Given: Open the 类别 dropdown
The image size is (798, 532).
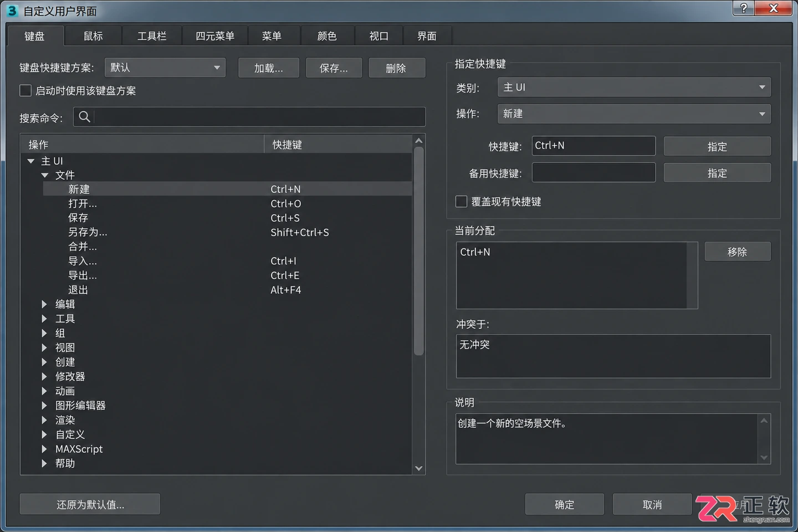Looking at the screenshot, I should click(x=634, y=87).
